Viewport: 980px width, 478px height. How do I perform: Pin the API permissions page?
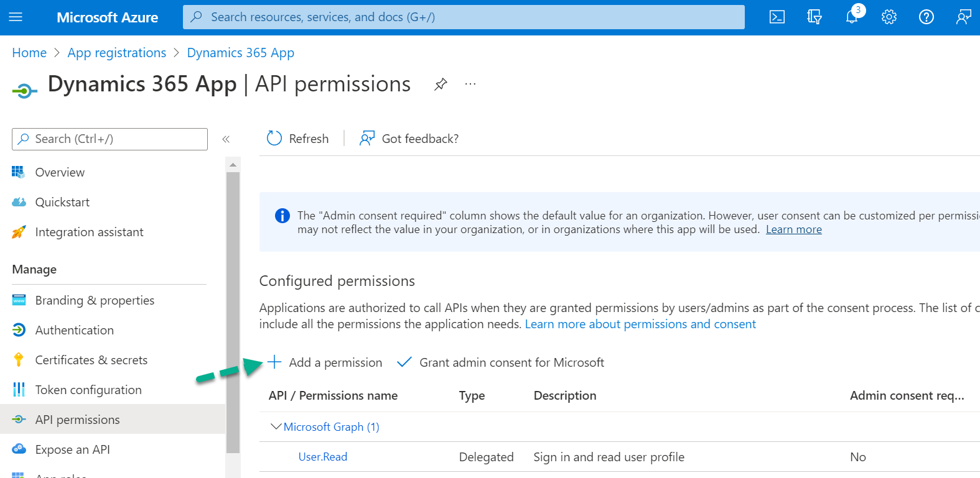tap(441, 84)
